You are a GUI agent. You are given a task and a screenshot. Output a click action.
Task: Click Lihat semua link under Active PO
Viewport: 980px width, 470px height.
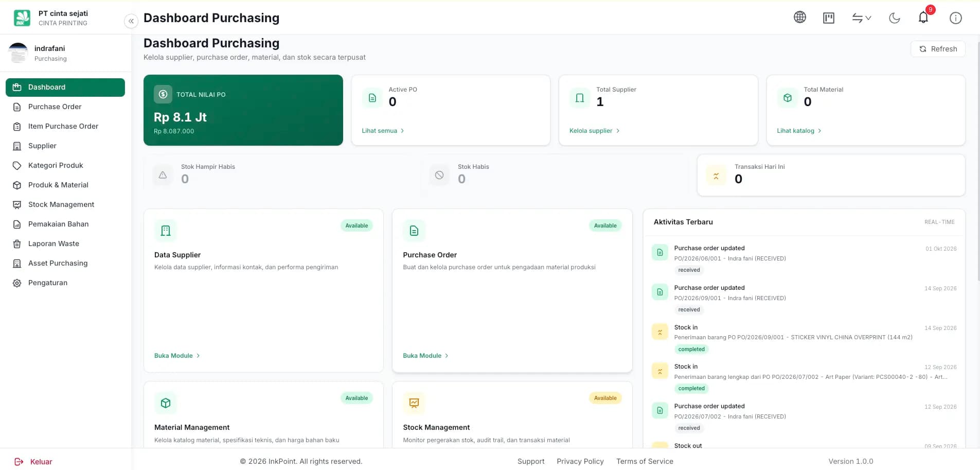(x=383, y=131)
